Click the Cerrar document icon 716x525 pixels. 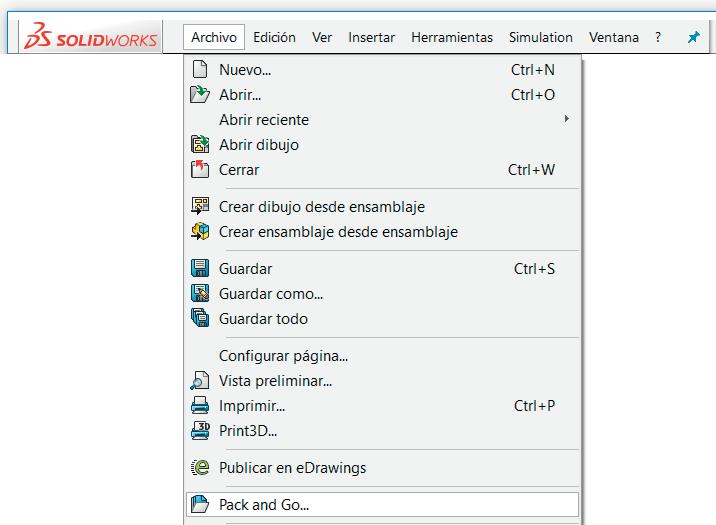pos(200,169)
